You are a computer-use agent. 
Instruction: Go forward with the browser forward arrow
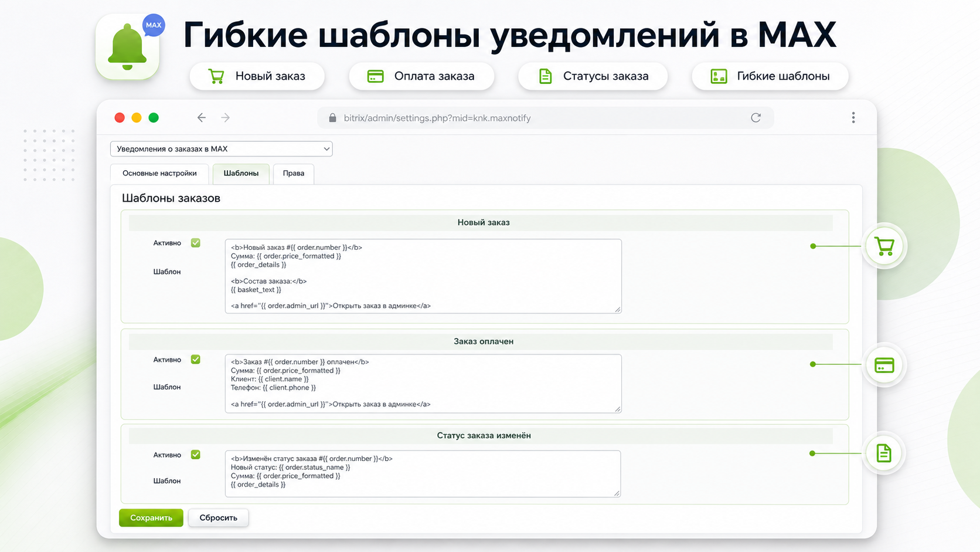[226, 118]
